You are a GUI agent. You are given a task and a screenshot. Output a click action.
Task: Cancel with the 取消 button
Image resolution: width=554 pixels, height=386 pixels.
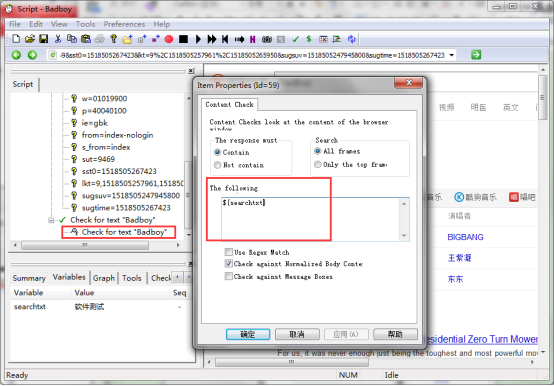tap(297, 334)
